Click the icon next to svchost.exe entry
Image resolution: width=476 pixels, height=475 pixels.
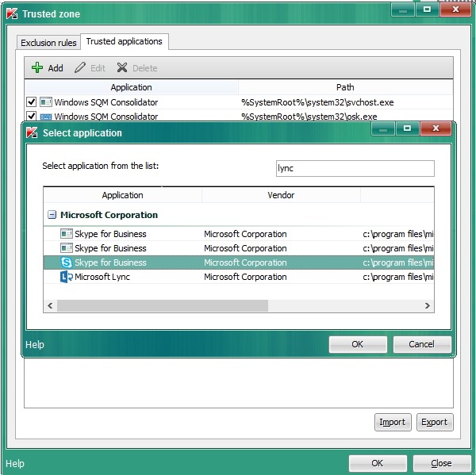tap(46, 102)
